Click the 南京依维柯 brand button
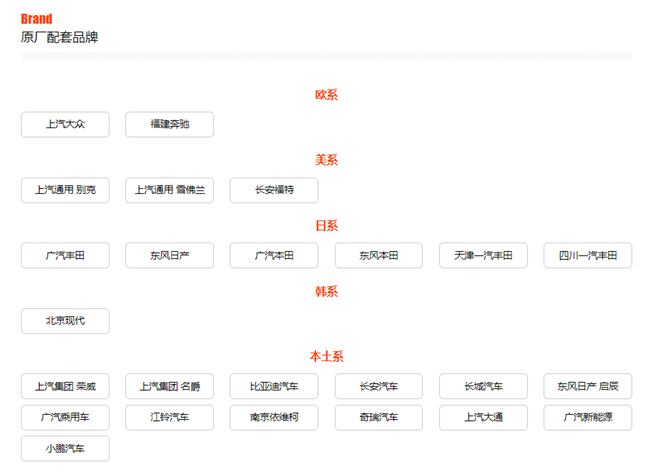This screenshot has width=660, height=474. [x=274, y=417]
